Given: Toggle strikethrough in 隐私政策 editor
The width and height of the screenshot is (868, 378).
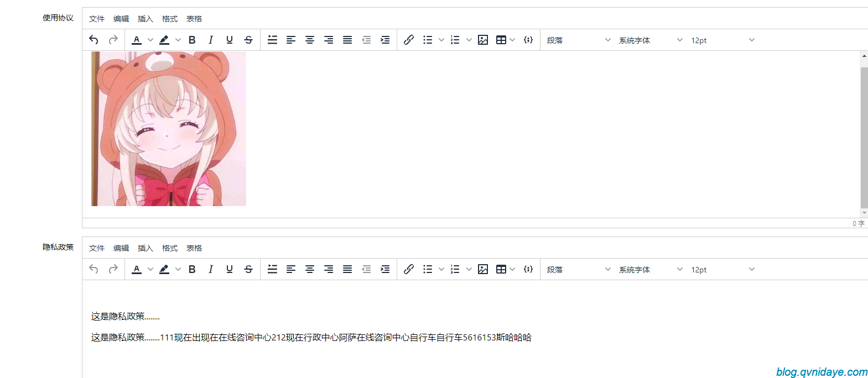Looking at the screenshot, I should [248, 269].
